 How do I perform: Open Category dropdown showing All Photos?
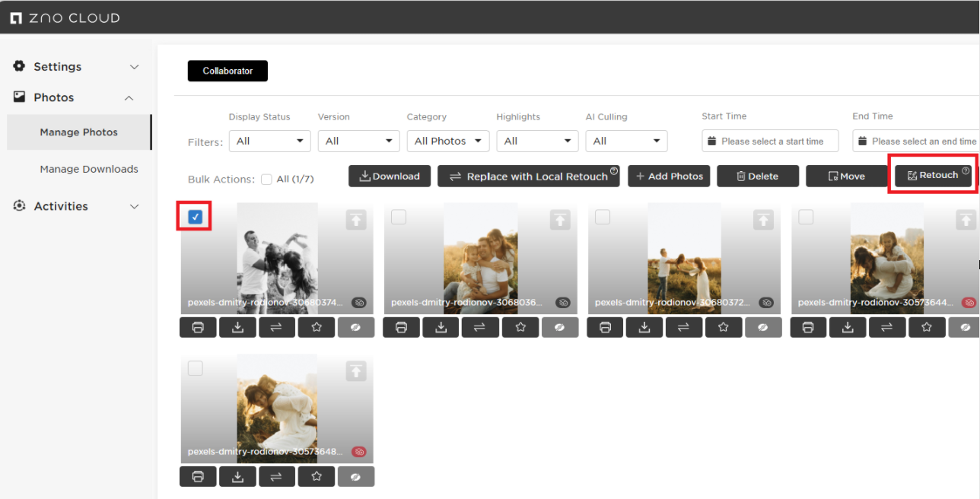[448, 141]
